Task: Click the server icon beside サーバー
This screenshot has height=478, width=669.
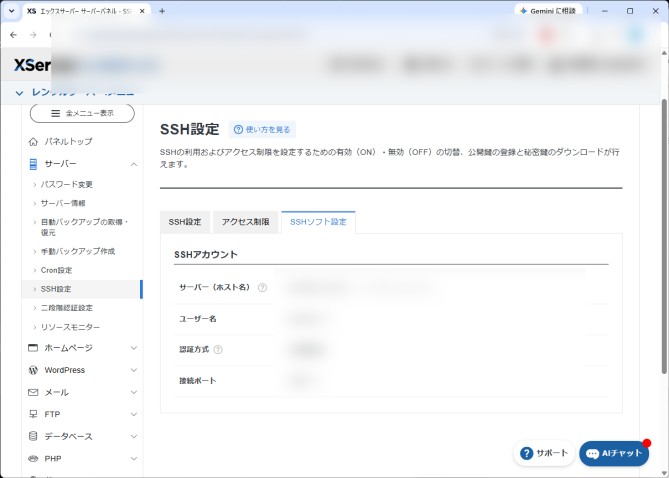Action: click(33, 164)
